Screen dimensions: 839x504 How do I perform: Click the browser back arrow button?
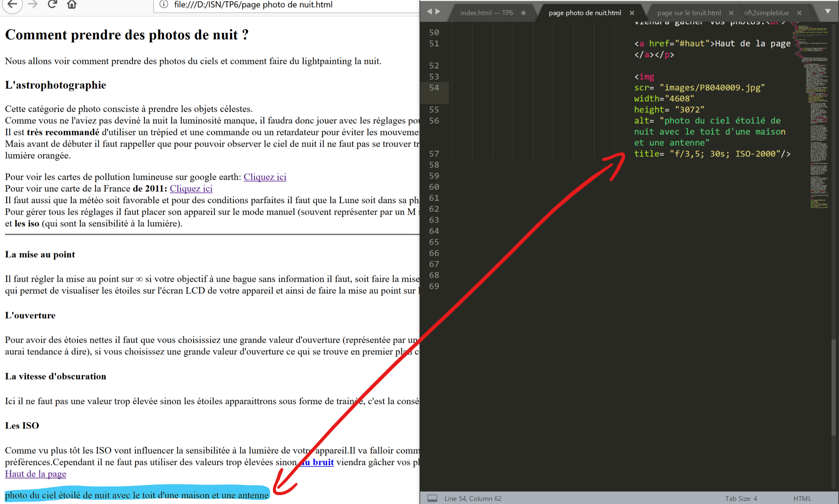[12, 4]
